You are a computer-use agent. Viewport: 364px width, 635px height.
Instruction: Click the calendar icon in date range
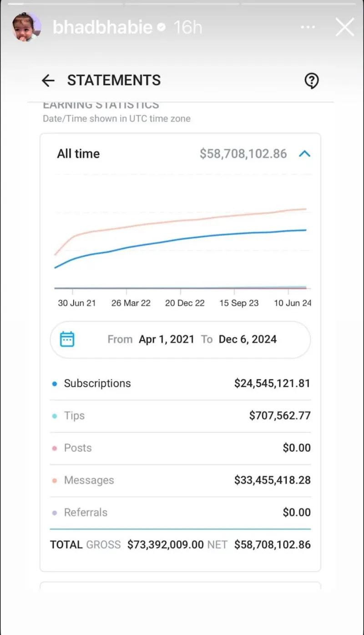click(67, 339)
